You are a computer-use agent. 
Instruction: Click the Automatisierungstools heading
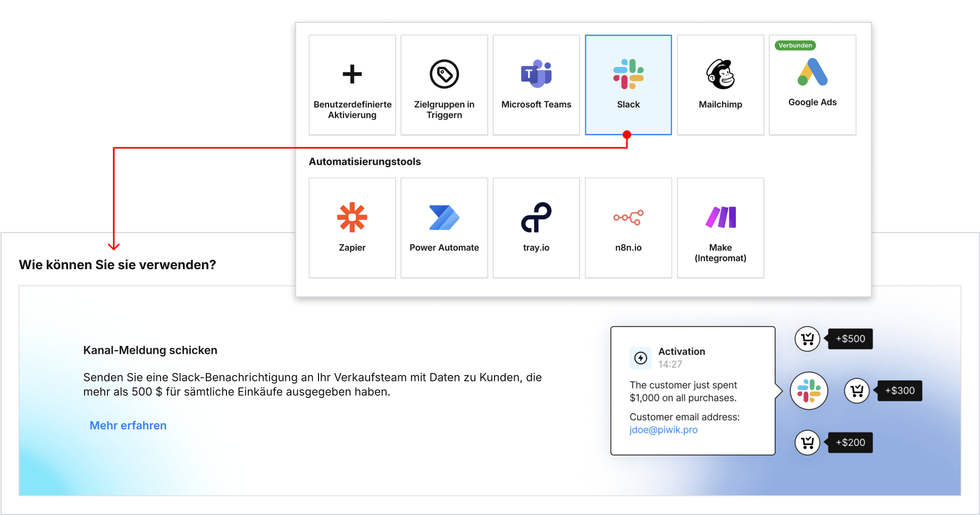coord(365,161)
